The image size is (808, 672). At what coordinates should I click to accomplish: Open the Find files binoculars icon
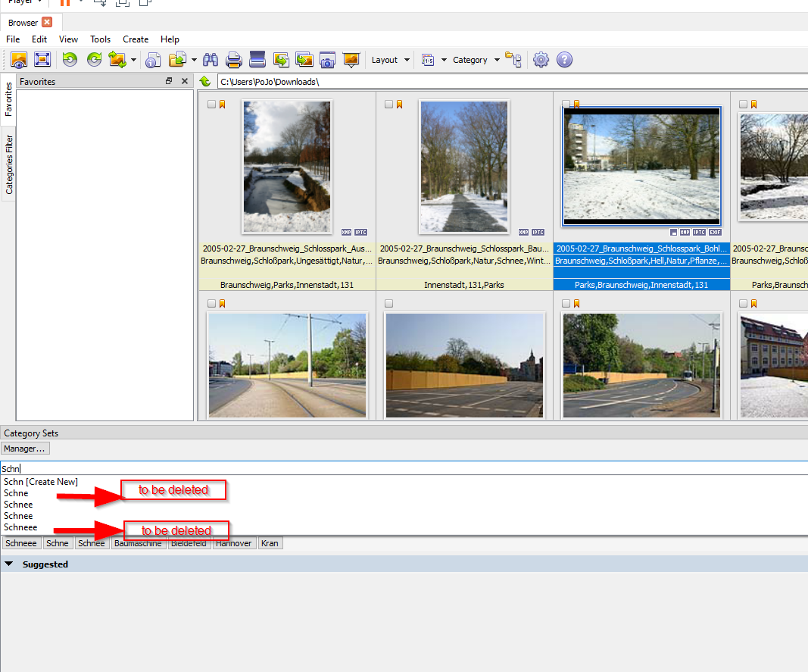[x=211, y=60]
